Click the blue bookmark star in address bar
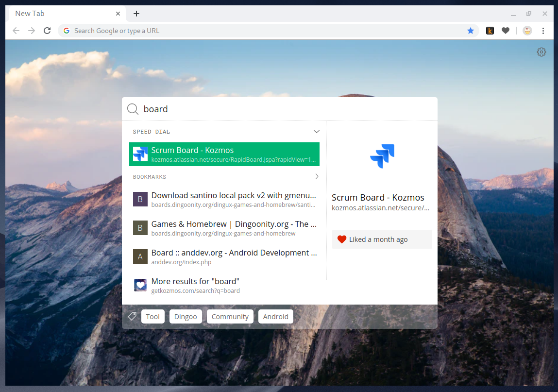 pyautogui.click(x=471, y=31)
